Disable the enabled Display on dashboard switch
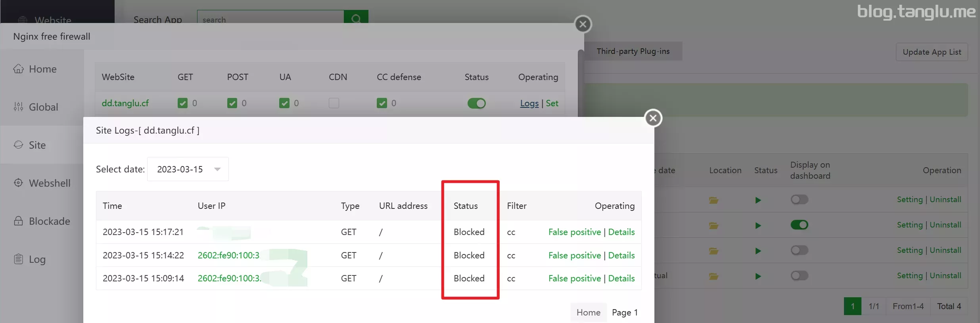This screenshot has width=980, height=323. (799, 225)
